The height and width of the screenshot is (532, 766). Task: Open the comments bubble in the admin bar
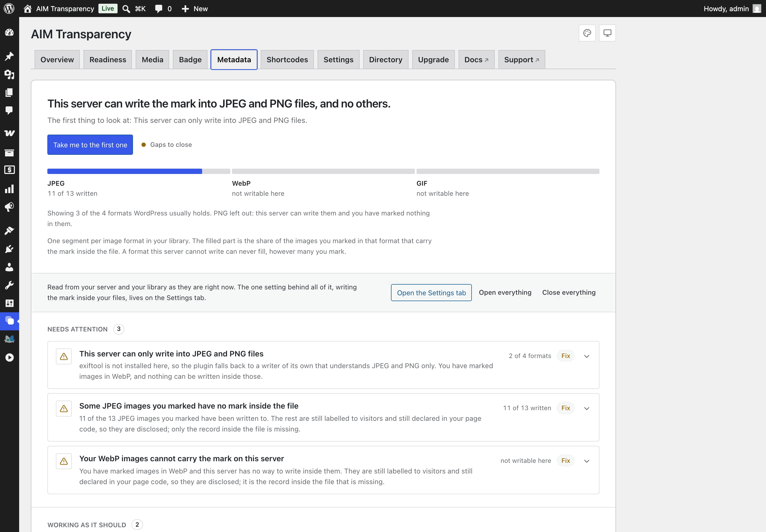click(159, 9)
